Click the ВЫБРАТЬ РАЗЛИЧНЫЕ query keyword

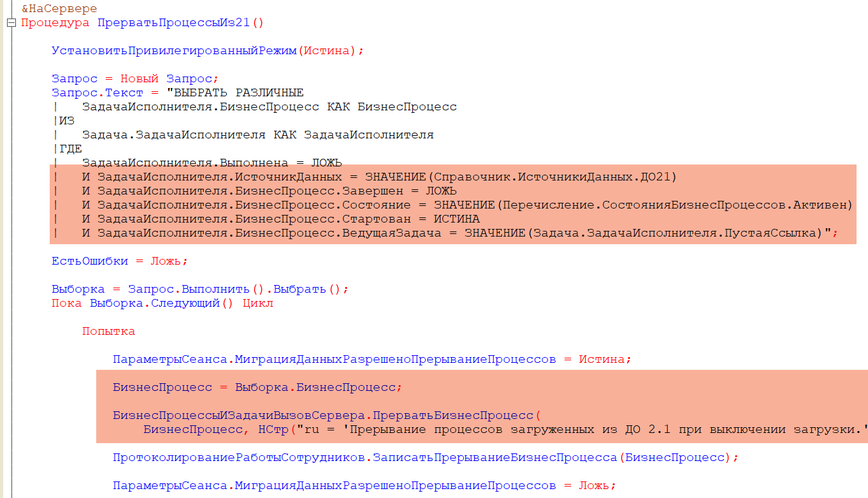coord(239,93)
